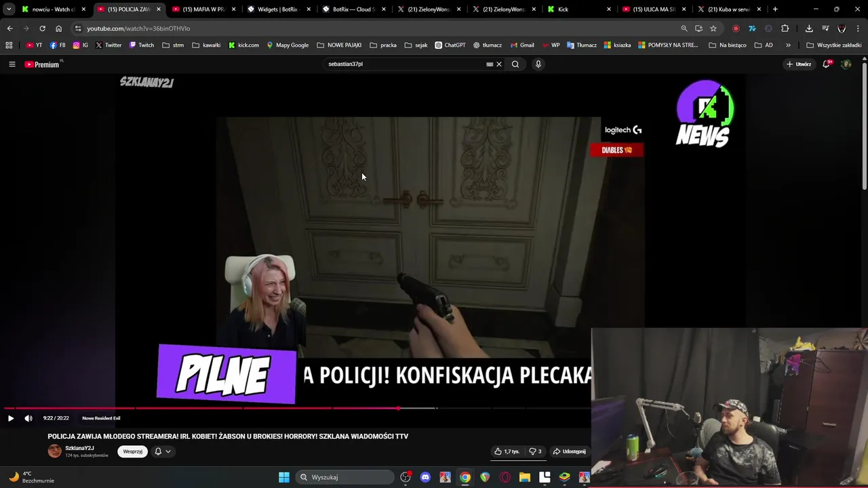Image resolution: width=868 pixels, height=488 pixels.
Task: Open the on-screen keyboard icon in search box
Action: click(490, 64)
